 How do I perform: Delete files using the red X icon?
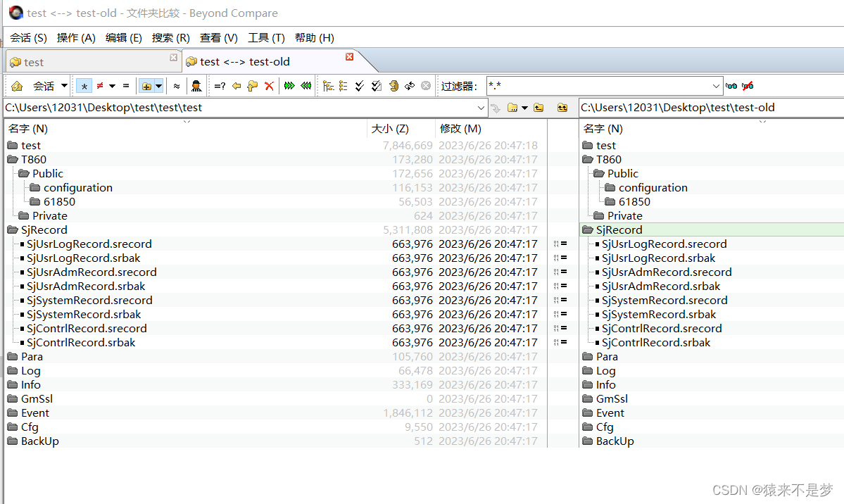(x=269, y=85)
